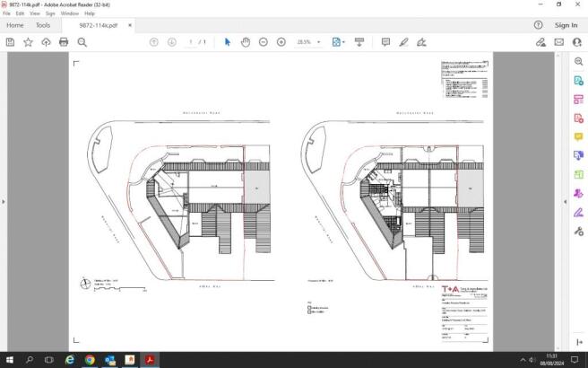Collapse the right tools pane arrow
This screenshot has height=368, width=588.
coord(565,202)
